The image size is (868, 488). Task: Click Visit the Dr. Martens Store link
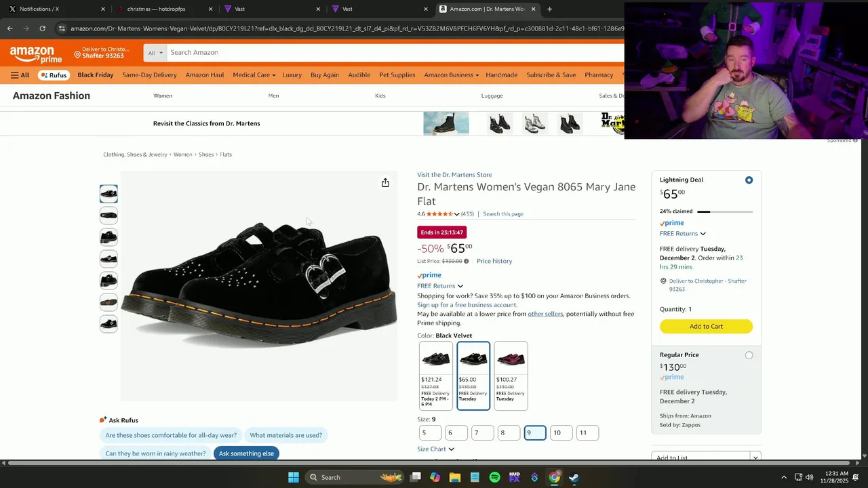coord(454,175)
